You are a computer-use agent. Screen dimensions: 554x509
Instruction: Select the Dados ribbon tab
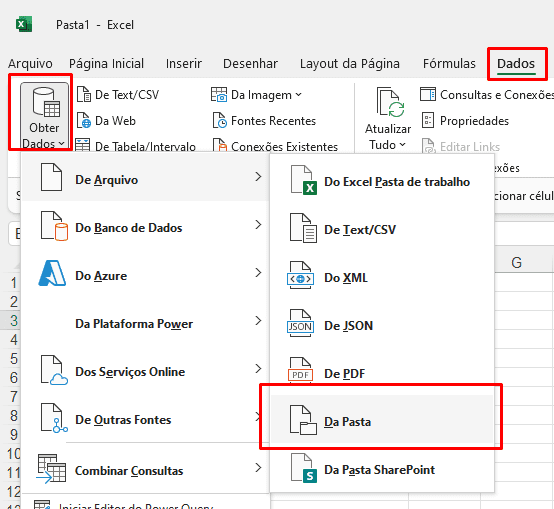click(x=516, y=64)
